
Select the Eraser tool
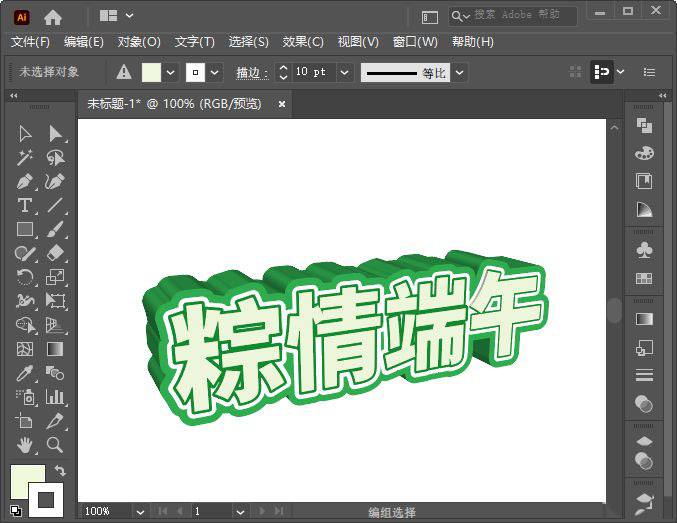(55, 253)
